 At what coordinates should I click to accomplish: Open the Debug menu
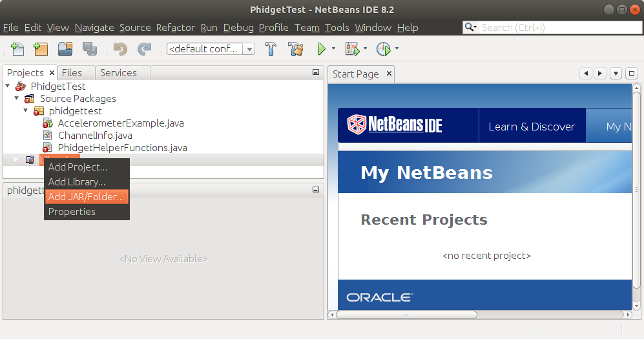click(x=238, y=28)
